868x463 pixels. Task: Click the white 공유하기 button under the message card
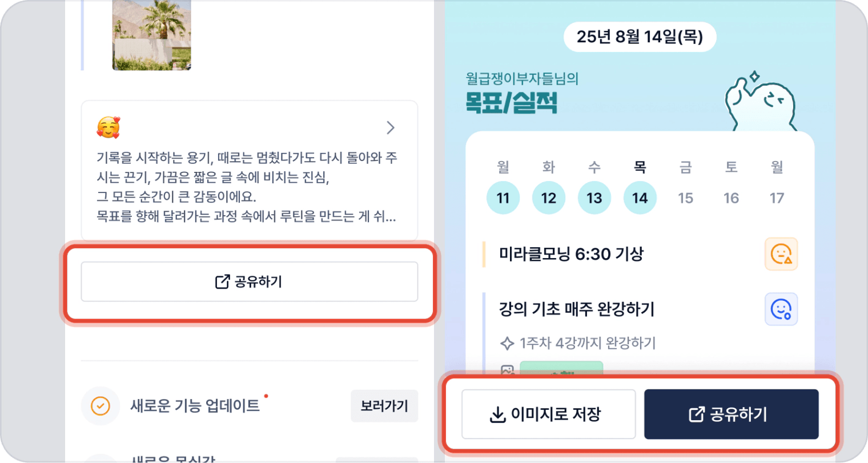250,281
